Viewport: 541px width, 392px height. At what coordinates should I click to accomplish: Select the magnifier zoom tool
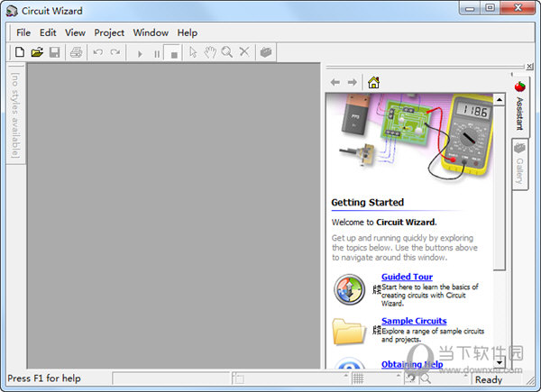[227, 52]
